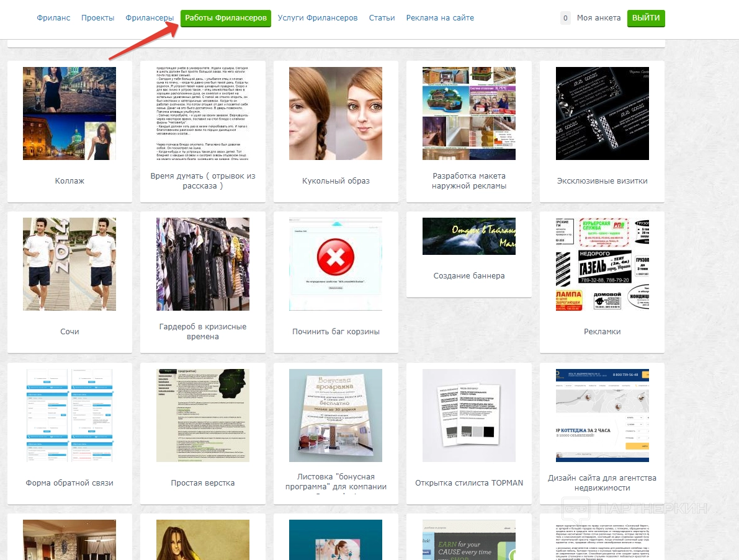This screenshot has width=739, height=560.
Task: Open the illustrated woman on yellow thumbnail
Action: coord(203,540)
